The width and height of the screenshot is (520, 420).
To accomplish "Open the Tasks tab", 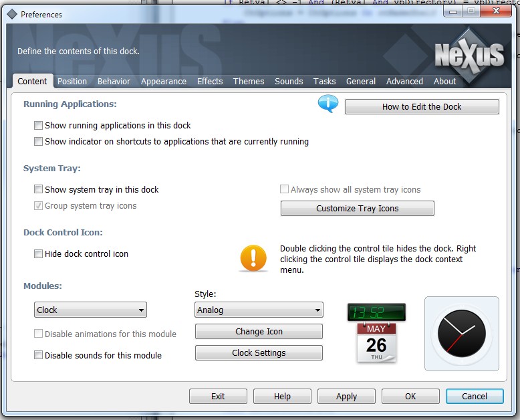I will click(x=325, y=82).
